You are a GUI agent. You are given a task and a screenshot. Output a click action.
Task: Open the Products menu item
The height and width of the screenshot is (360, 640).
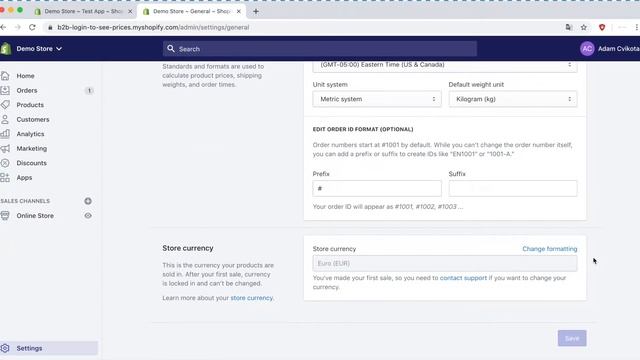pos(30,105)
